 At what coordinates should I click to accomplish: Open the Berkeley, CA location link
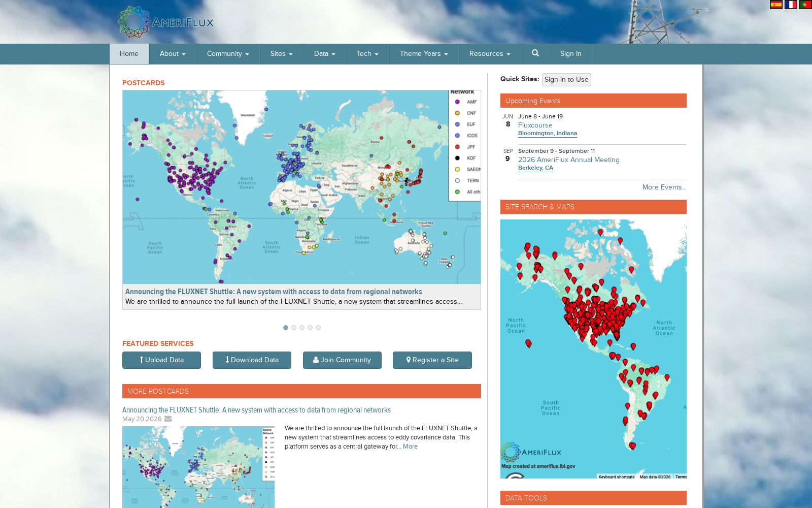(x=535, y=168)
